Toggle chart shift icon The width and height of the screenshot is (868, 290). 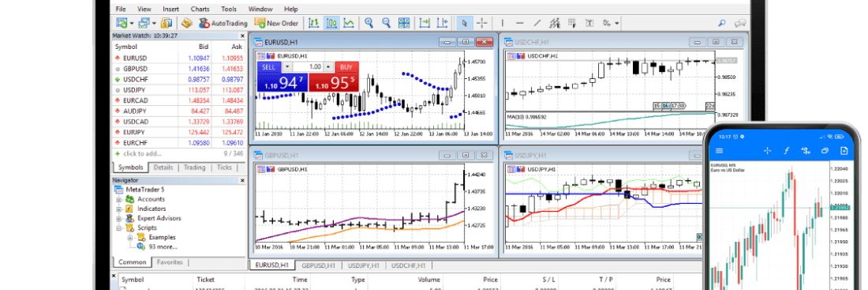[442, 23]
